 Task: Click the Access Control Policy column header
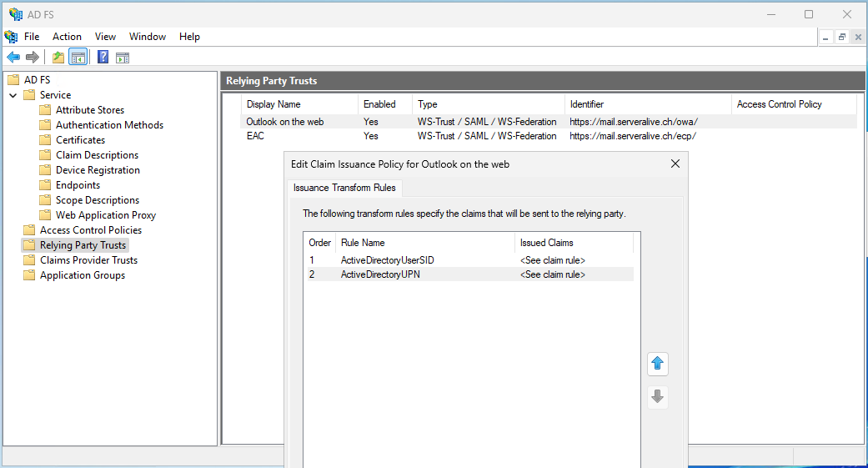(794, 104)
